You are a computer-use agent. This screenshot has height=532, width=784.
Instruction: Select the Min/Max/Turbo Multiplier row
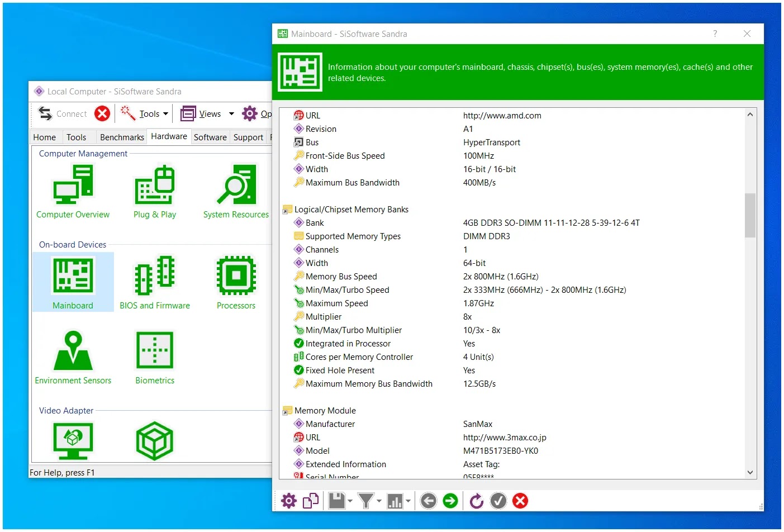pos(512,330)
